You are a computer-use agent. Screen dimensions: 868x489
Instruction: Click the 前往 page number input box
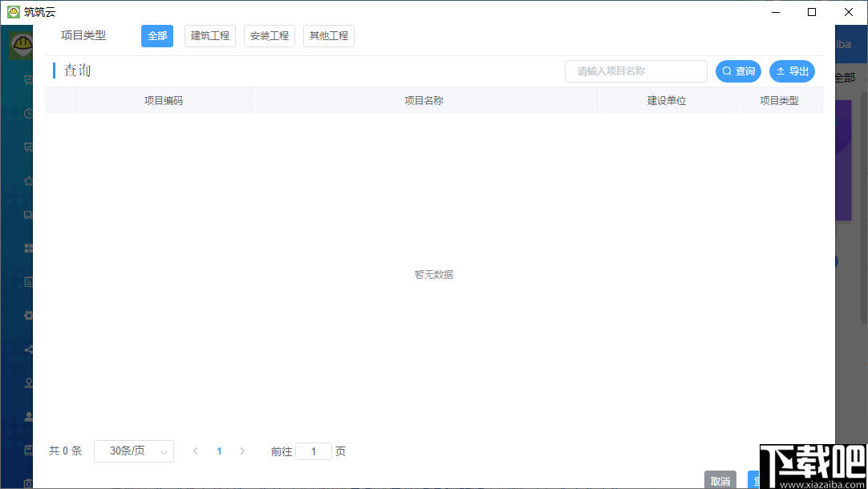[314, 451]
